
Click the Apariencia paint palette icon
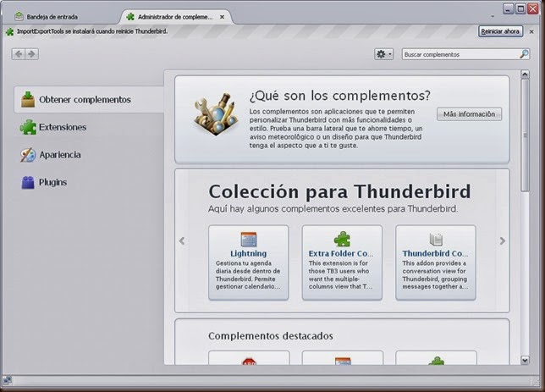click(28, 155)
